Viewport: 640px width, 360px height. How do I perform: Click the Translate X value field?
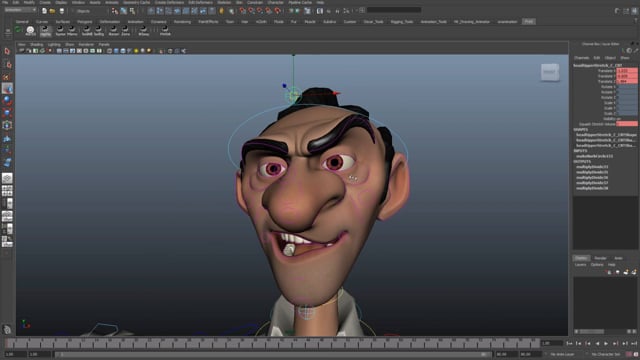[x=627, y=71]
